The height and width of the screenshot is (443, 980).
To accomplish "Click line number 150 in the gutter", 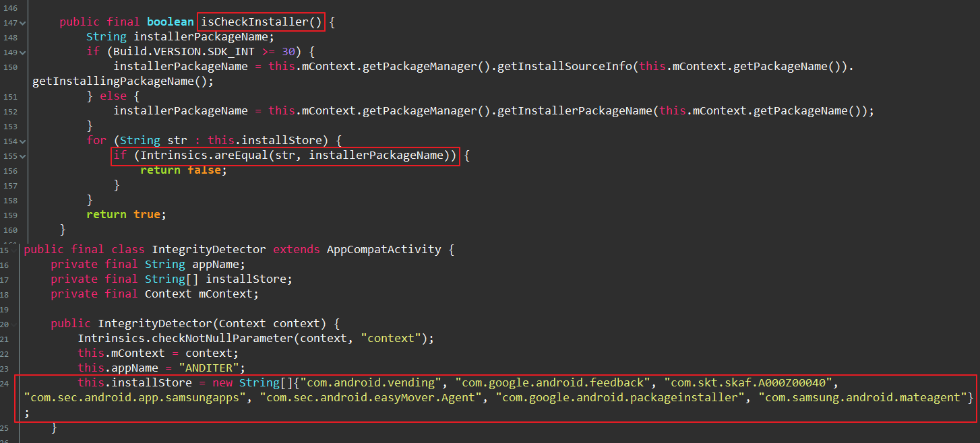I will (10, 67).
